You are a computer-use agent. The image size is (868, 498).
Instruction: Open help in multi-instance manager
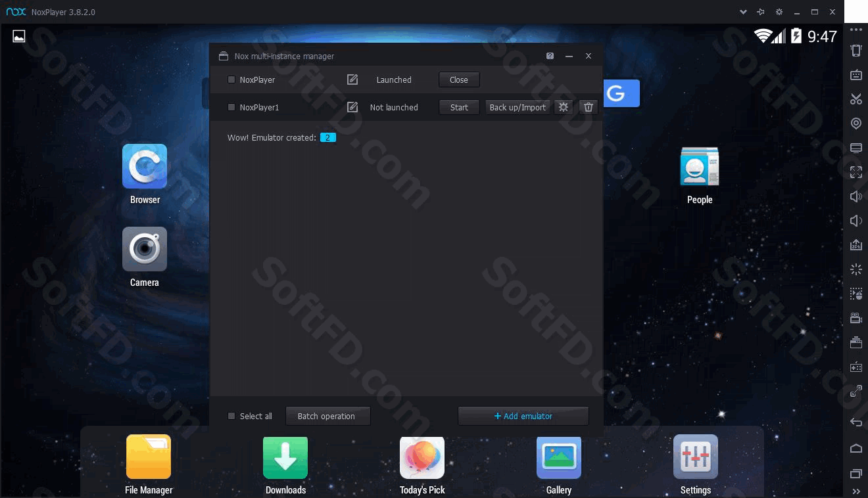coord(550,56)
